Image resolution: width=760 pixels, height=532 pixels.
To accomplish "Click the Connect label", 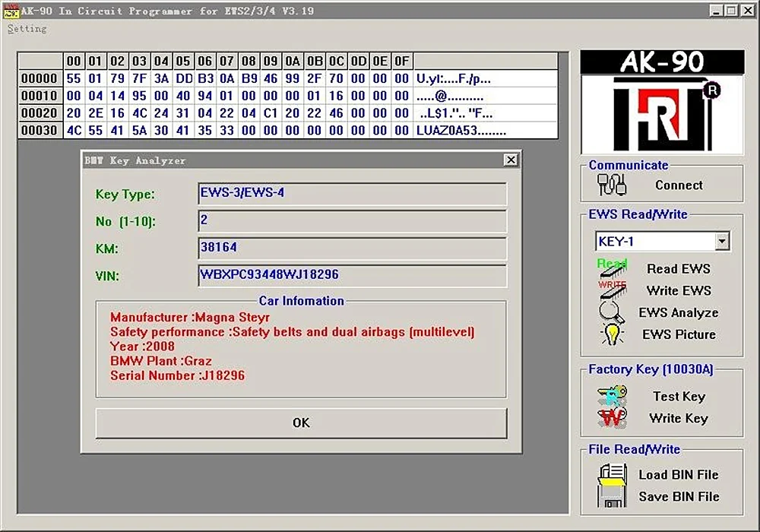I will (x=679, y=185).
